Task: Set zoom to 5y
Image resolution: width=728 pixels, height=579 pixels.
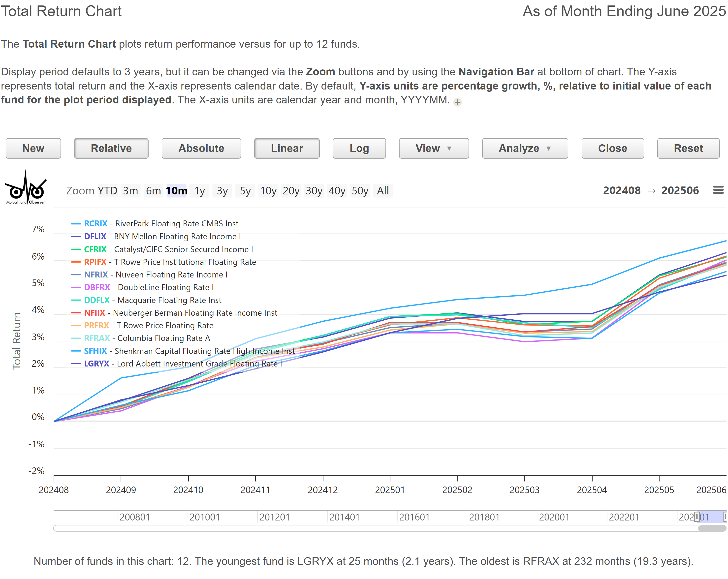Action: 245,191
